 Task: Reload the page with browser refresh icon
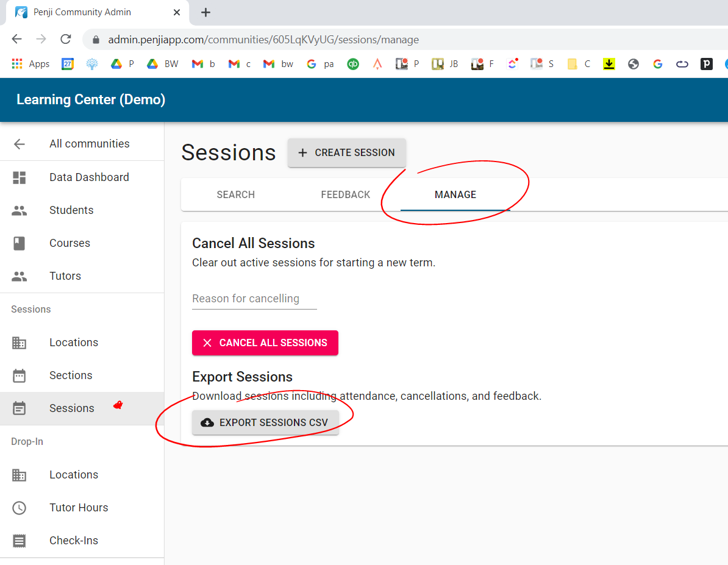(66, 40)
